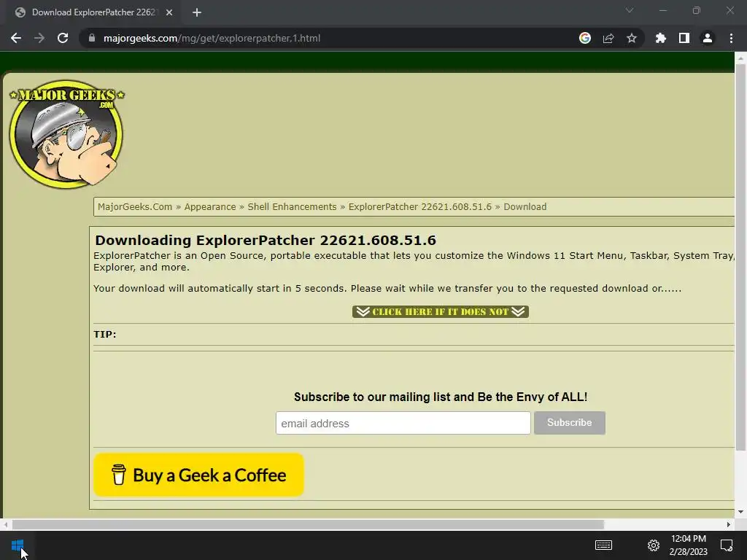Open the Shell Enhancements breadcrumb link
The width and height of the screenshot is (747, 560).
(292, 206)
